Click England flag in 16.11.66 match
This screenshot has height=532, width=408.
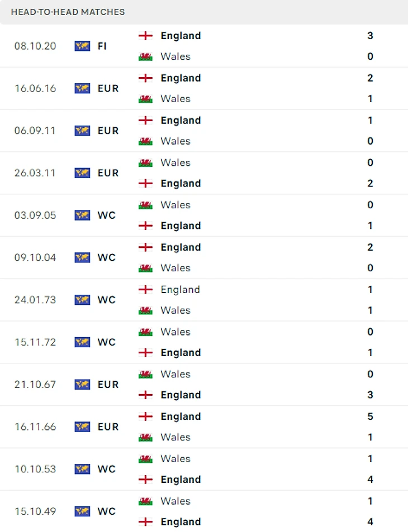(145, 416)
